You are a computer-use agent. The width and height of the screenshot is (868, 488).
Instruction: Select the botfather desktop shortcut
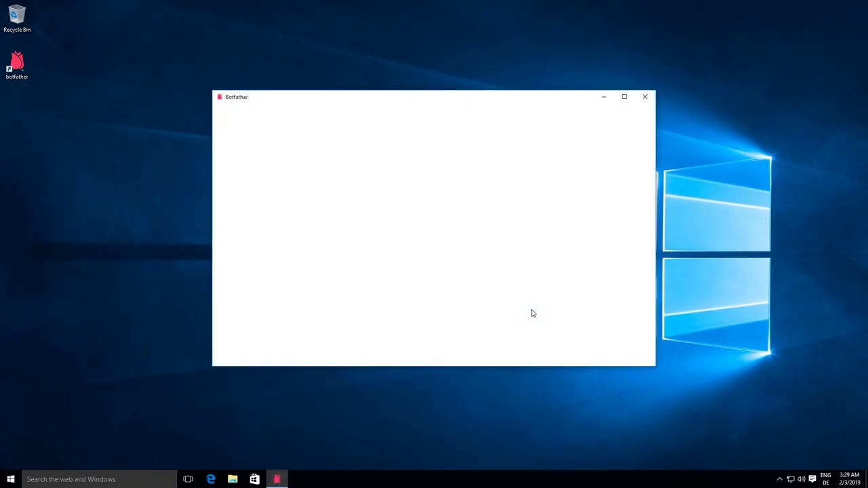coord(17,66)
